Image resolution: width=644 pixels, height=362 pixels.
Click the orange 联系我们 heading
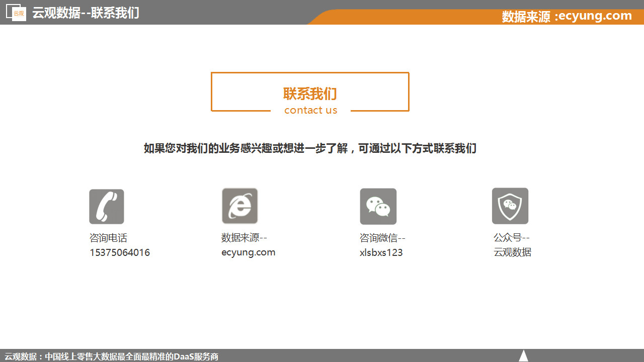(x=310, y=94)
